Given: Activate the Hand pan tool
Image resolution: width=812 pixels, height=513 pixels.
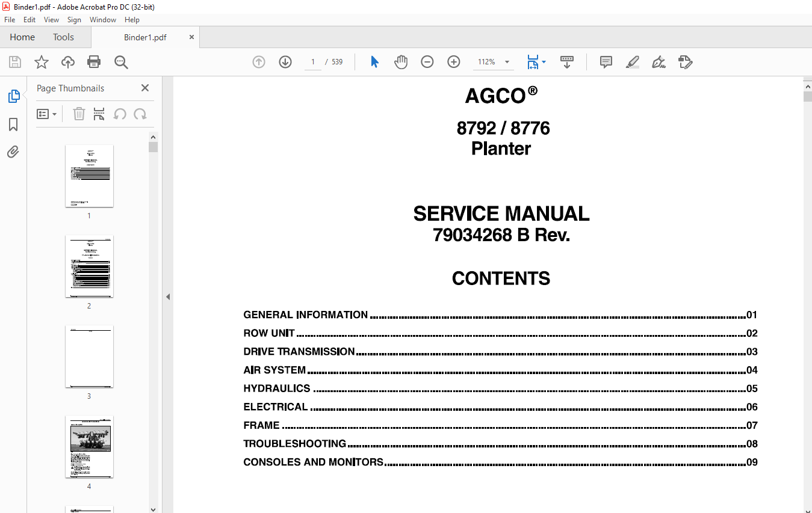Looking at the screenshot, I should pyautogui.click(x=401, y=62).
